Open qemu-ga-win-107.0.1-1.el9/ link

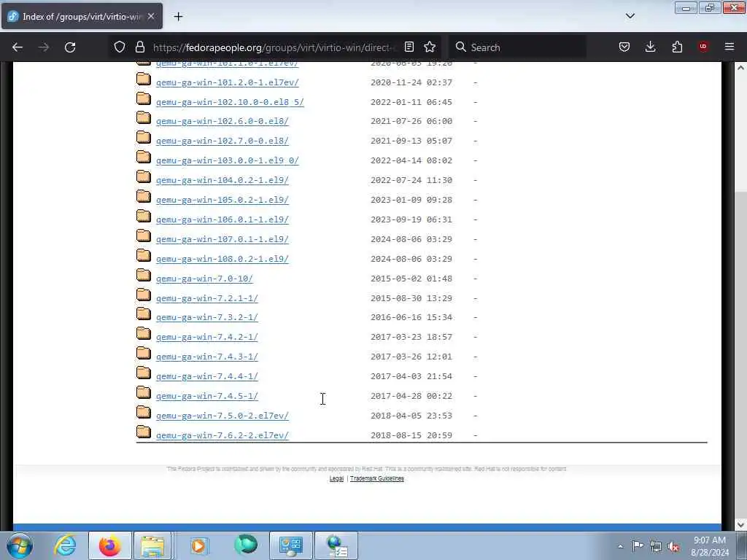click(222, 239)
